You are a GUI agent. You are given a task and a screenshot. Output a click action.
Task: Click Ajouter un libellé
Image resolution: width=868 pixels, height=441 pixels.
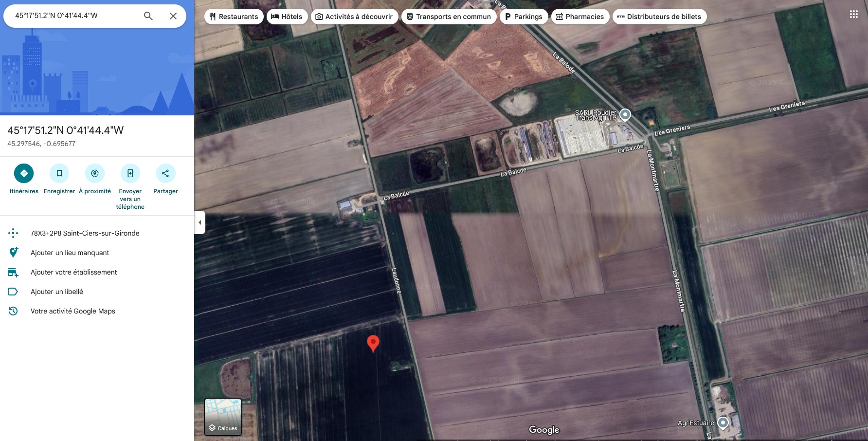tap(57, 292)
